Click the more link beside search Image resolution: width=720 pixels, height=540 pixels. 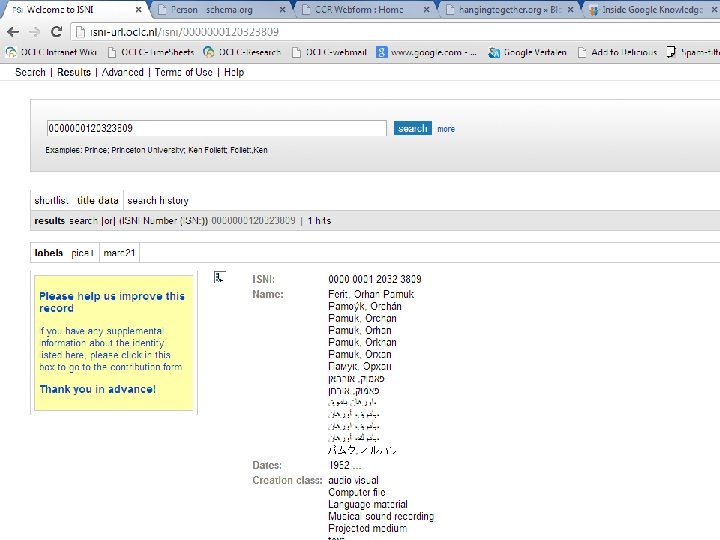[x=446, y=129]
